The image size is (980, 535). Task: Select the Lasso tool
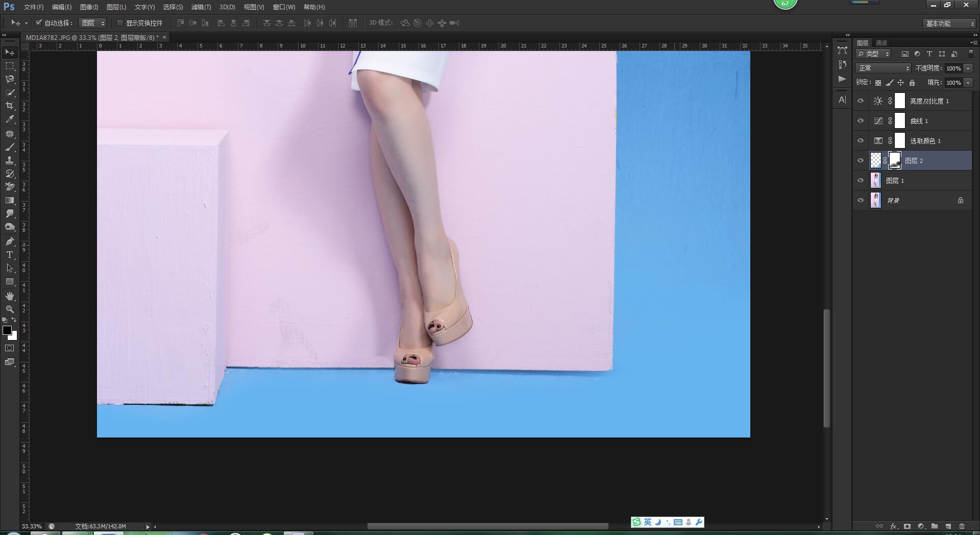(x=10, y=79)
